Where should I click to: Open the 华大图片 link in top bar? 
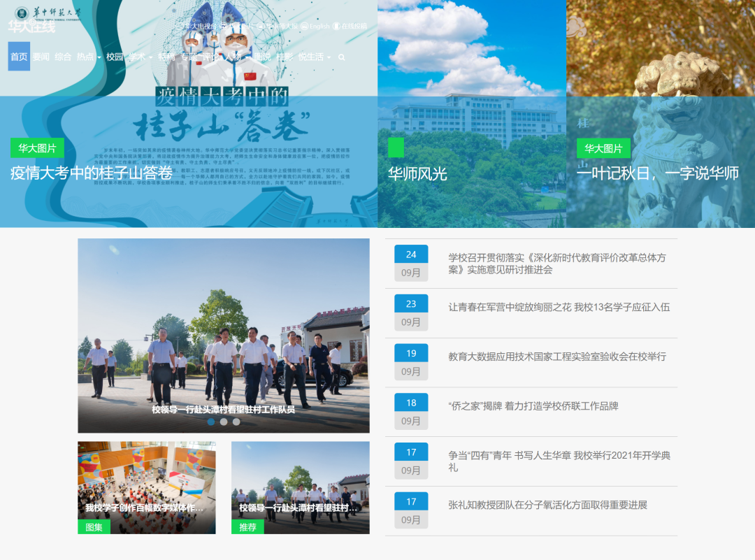(240, 26)
